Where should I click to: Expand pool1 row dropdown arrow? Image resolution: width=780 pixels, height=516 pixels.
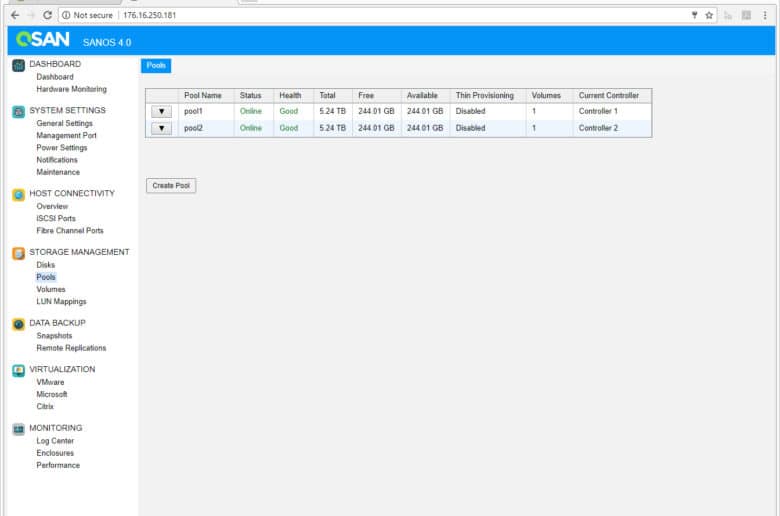pyautogui.click(x=161, y=111)
